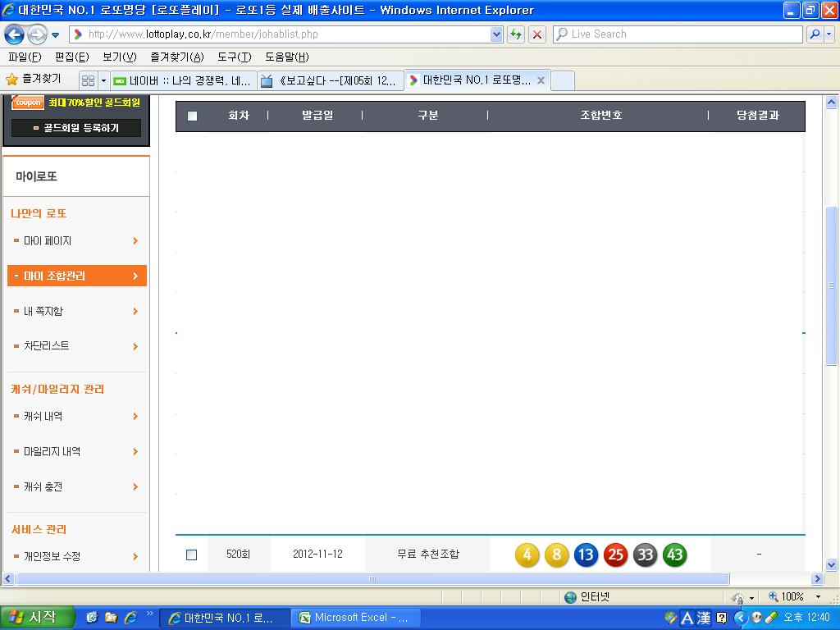The image size is (840, 630).
Task: Toggle select-all checkbox in table header
Action: click(192, 116)
